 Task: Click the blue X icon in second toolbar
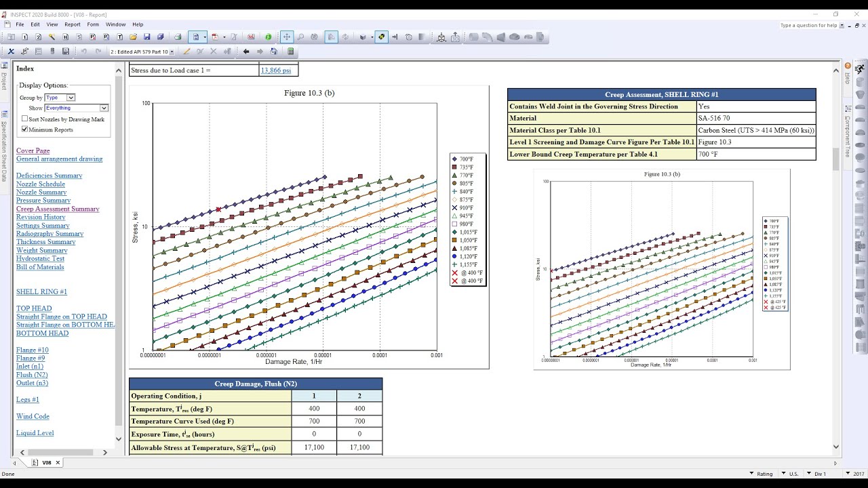pos(11,52)
